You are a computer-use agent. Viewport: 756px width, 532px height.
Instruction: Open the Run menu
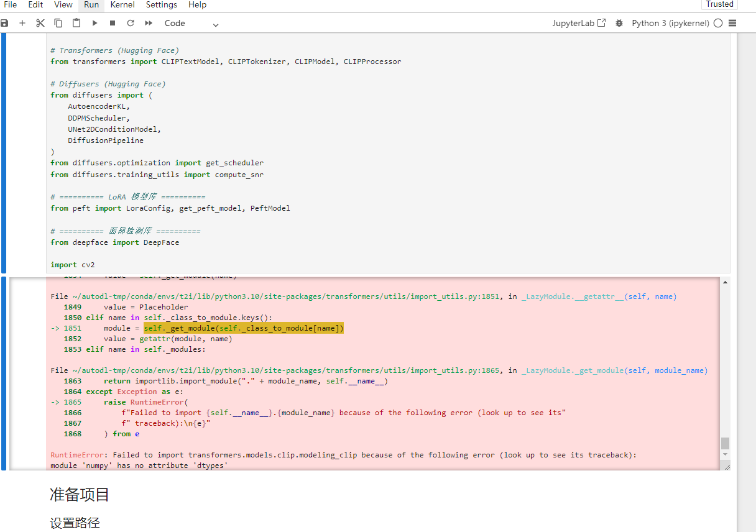point(91,5)
